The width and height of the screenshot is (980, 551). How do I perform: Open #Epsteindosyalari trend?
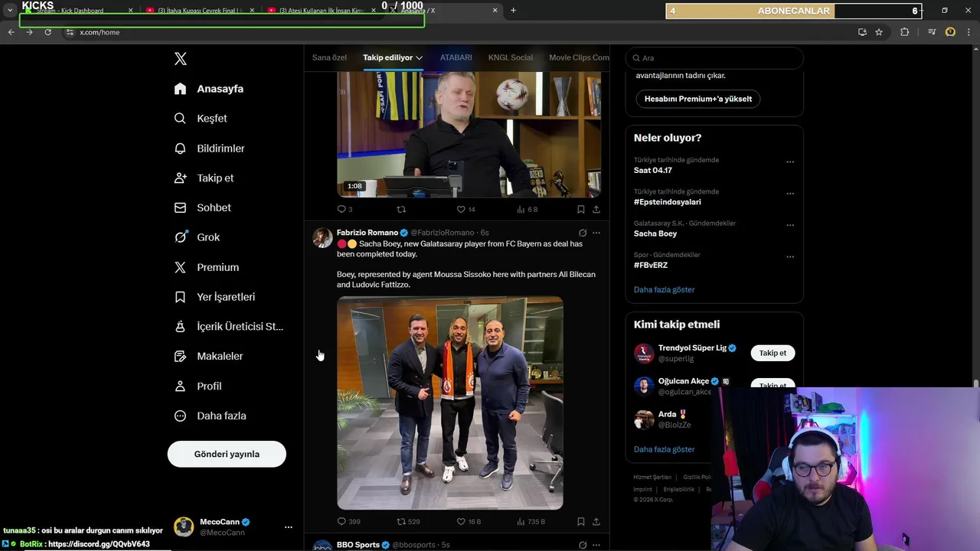(668, 202)
